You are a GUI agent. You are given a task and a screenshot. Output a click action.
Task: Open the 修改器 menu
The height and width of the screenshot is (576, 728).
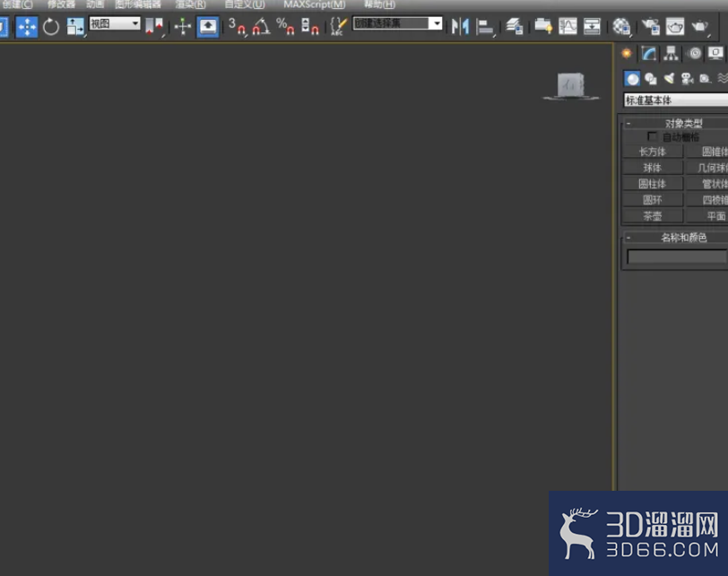tap(61, 4)
